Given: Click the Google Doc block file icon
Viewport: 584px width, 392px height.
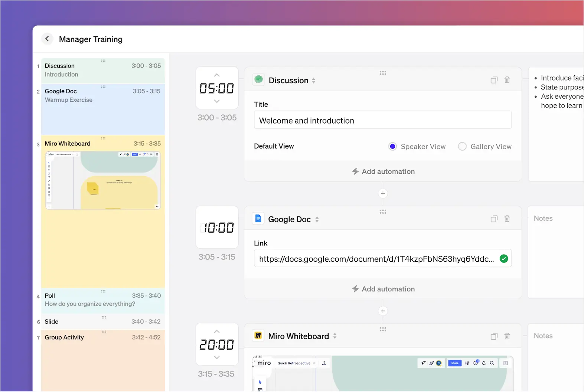Looking at the screenshot, I should [x=258, y=219].
